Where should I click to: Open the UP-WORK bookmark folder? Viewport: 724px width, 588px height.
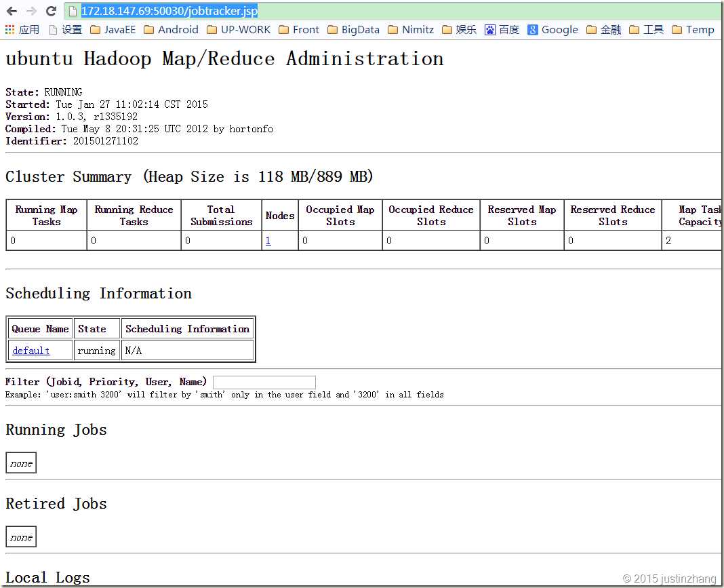(239, 30)
